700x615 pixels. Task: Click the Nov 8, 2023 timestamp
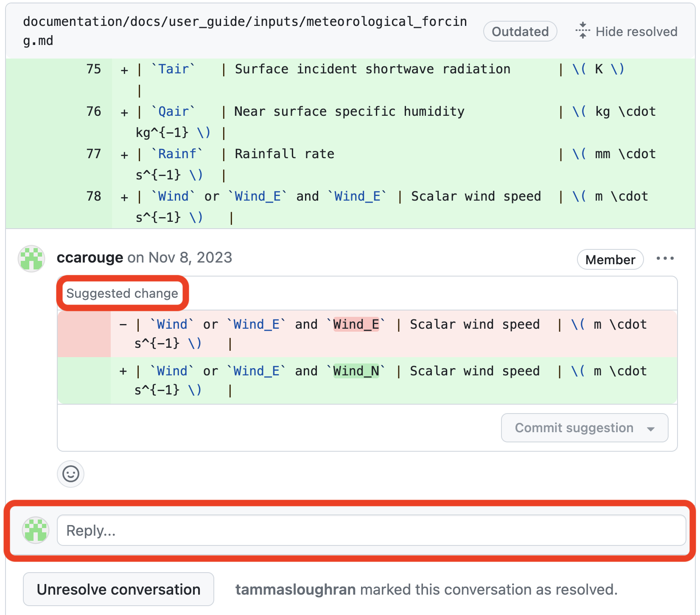190,257
